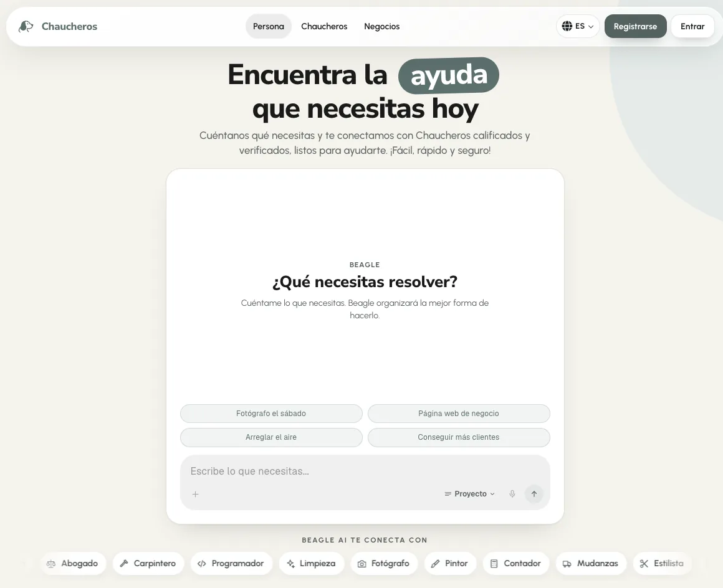
Task: Click the BEAGLE label above heading
Action: coord(365,265)
